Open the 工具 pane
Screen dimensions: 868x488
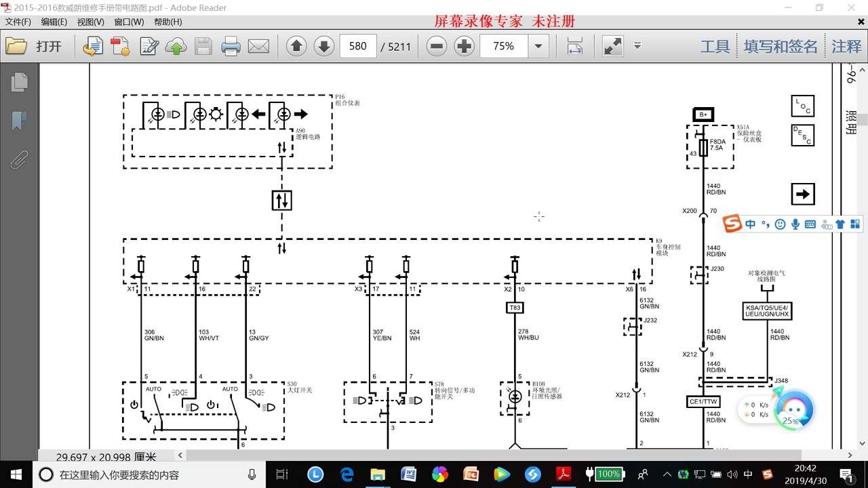click(x=715, y=47)
